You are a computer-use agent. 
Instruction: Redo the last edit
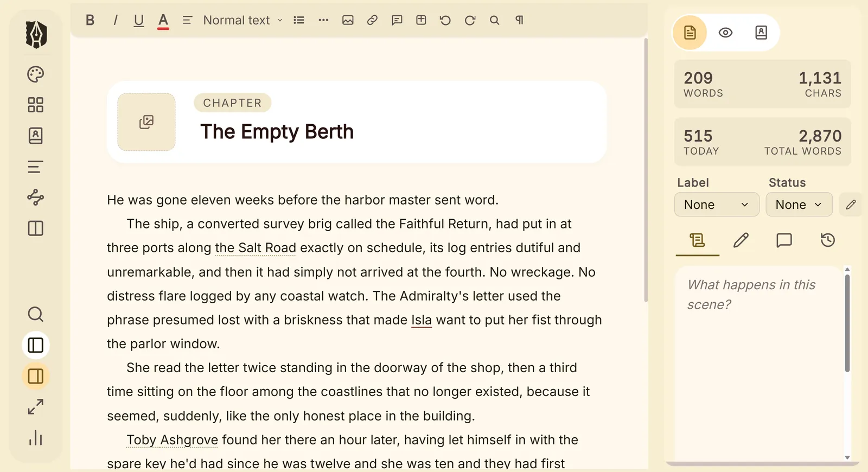[x=470, y=20]
